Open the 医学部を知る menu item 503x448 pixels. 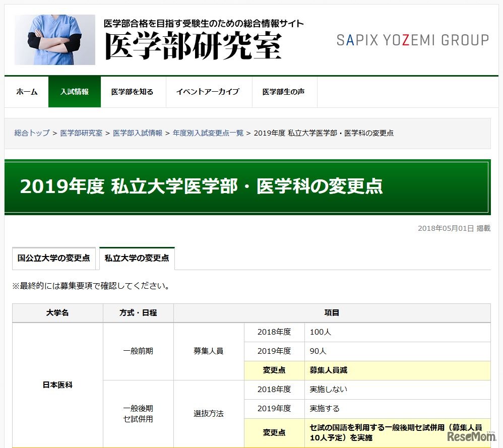(x=133, y=92)
